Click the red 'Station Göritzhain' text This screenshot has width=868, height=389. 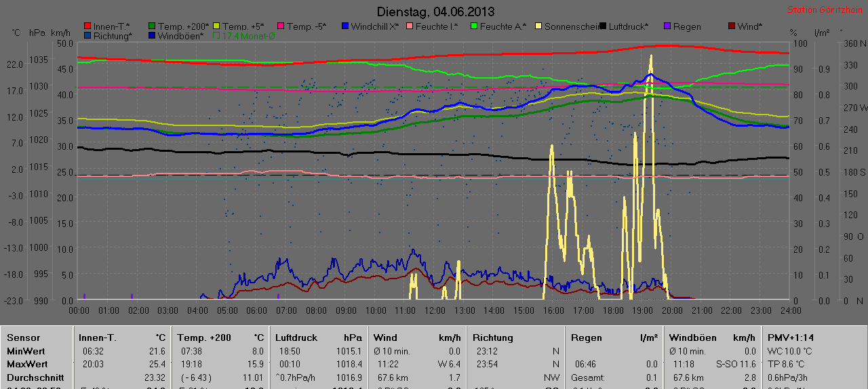(824, 10)
